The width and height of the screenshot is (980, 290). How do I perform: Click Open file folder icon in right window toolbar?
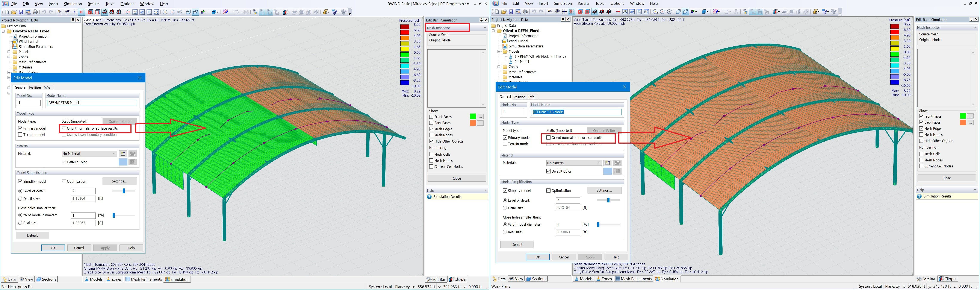click(504, 12)
